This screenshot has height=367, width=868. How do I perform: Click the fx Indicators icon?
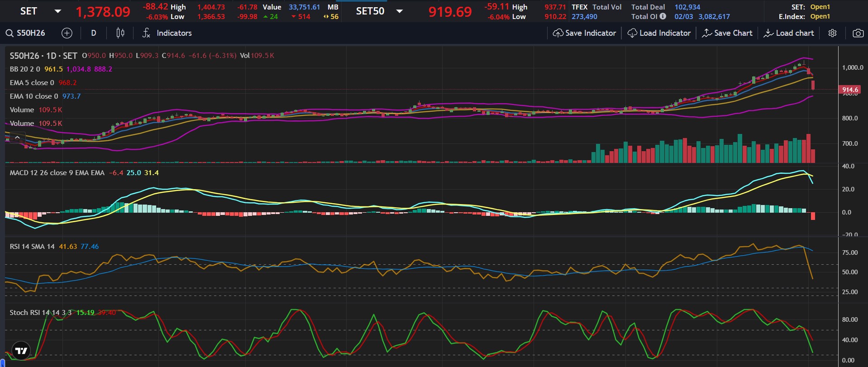click(x=146, y=33)
